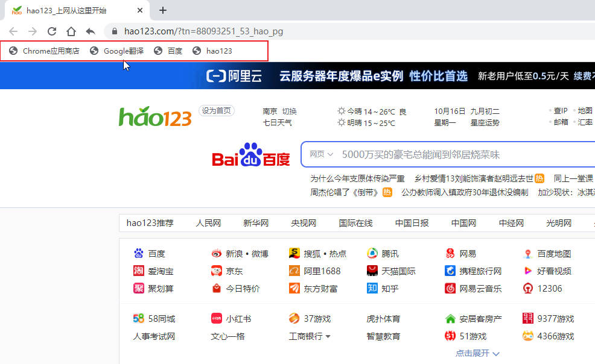Screen dimensions: 595x364
Task: Open news 公办教师调入镇政府30年退休没编制
Action: pyautogui.click(x=465, y=192)
